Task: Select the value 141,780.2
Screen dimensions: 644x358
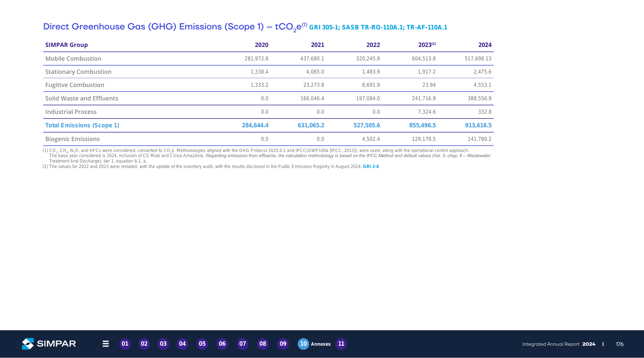Action: pyautogui.click(x=479, y=139)
